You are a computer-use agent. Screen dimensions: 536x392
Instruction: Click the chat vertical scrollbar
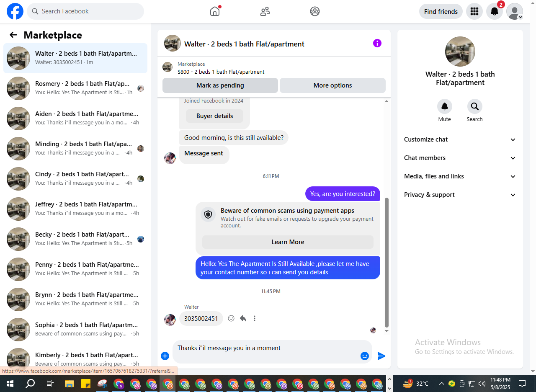point(387,262)
